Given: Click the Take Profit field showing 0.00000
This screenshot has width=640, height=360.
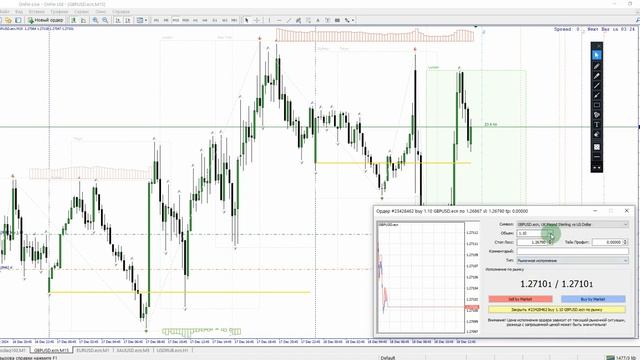Looking at the screenshot, I should coord(607,242).
